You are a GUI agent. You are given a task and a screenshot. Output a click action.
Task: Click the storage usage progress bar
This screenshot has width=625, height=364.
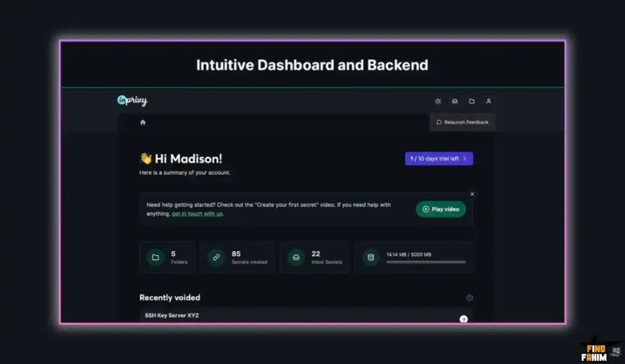426,262
